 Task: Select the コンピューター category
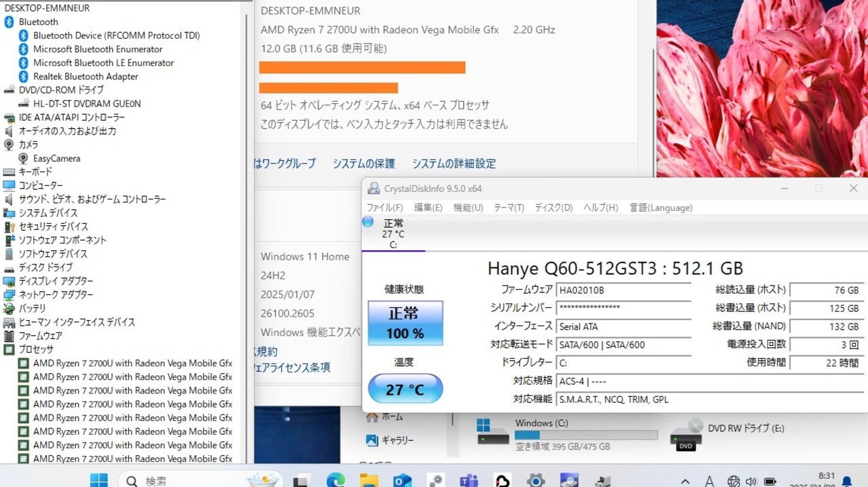41,185
